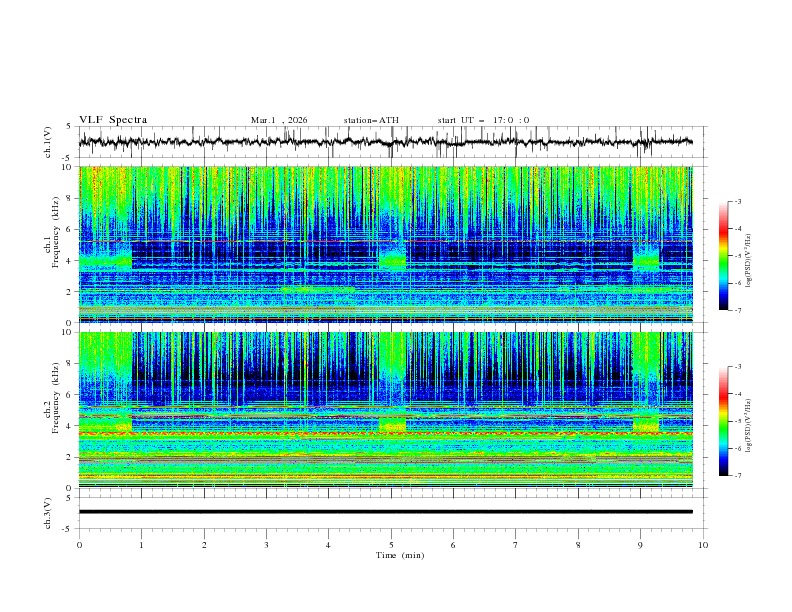Click the ch.1 voltage waveform trace
Viewport: 792px width, 612px height.
385,142
